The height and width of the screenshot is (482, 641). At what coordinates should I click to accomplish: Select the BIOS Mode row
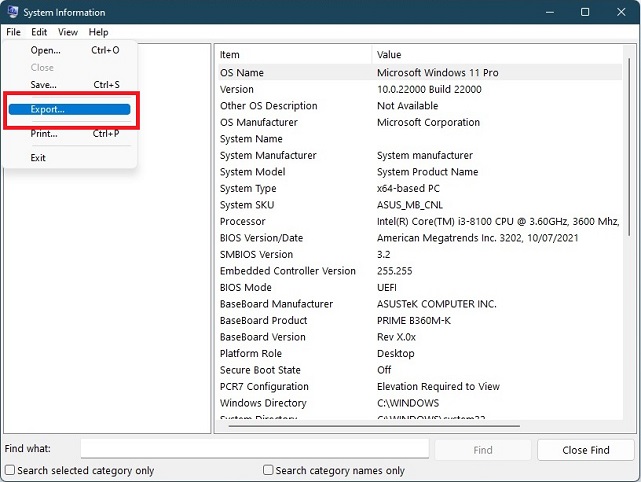pos(420,287)
